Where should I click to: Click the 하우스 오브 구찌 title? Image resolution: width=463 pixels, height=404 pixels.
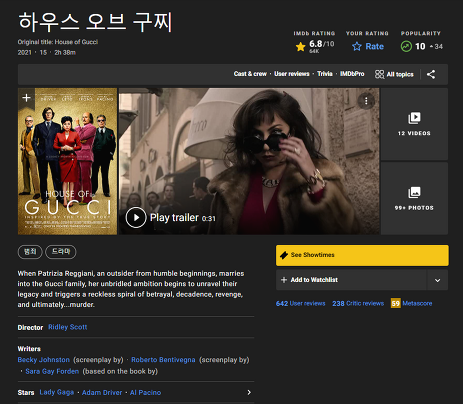coord(95,22)
